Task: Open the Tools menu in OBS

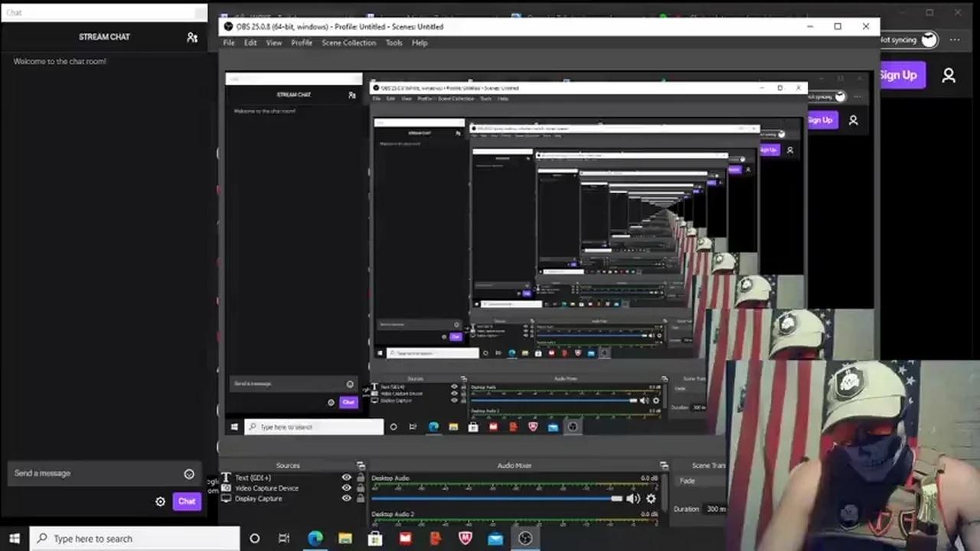Action: click(x=394, y=43)
